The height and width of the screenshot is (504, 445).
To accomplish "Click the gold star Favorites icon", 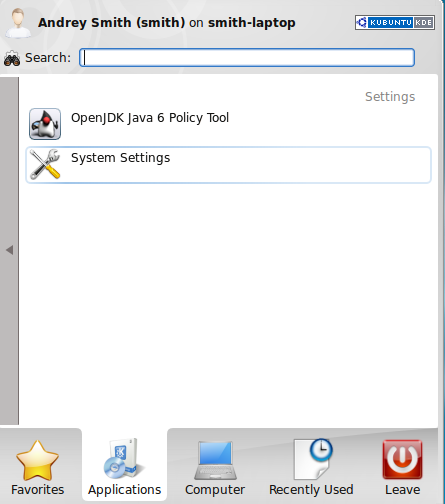I will (37, 460).
